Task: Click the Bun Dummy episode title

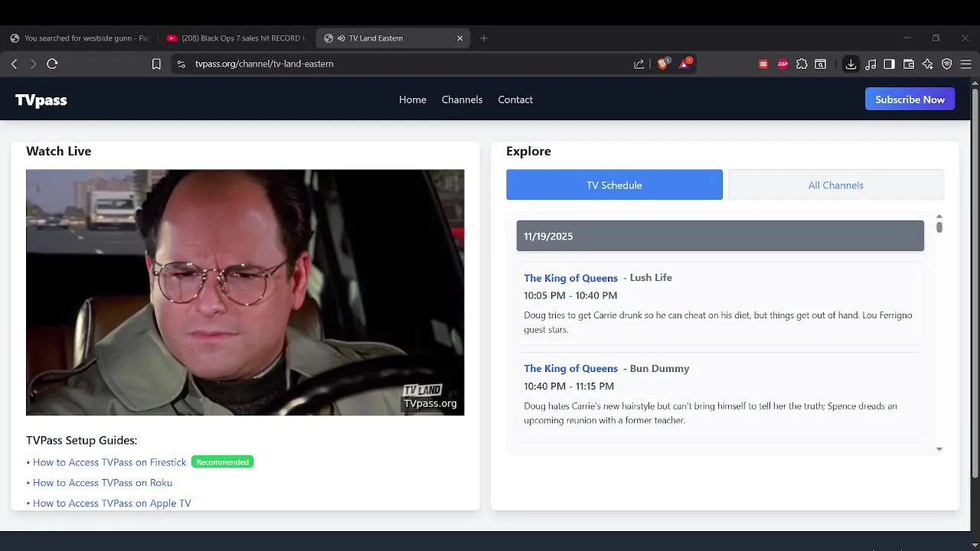Action: pyautogui.click(x=659, y=369)
